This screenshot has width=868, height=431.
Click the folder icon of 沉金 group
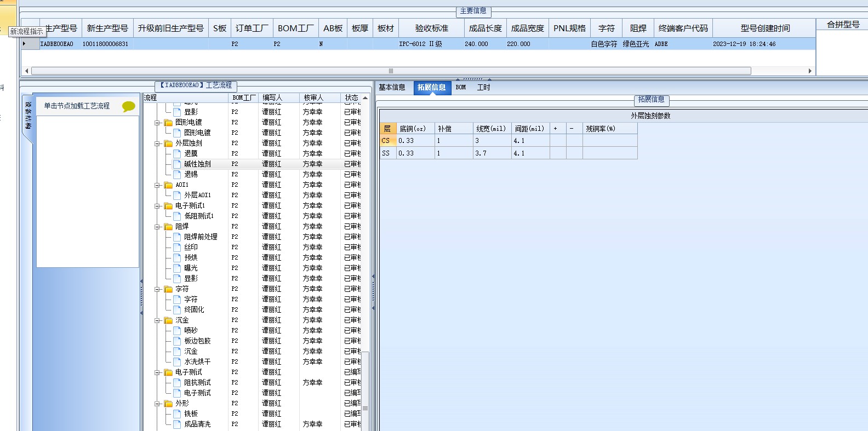168,320
